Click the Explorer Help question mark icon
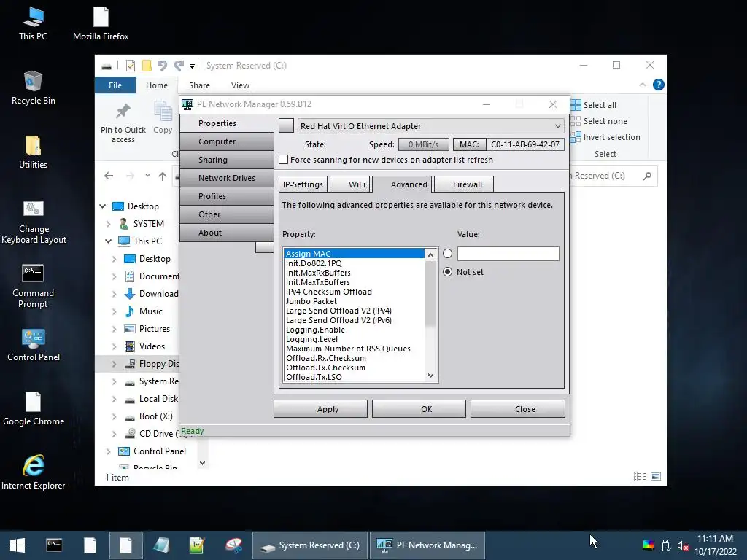This screenshot has width=747, height=560. pos(659,85)
